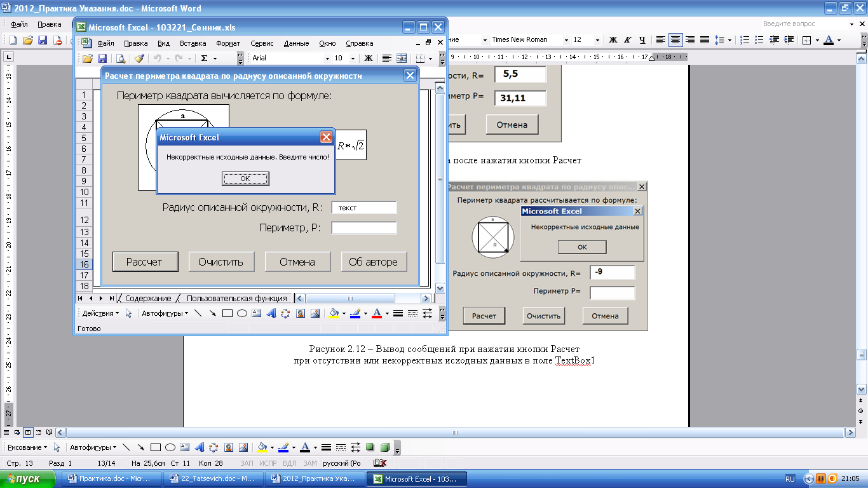Image resolution: width=868 pixels, height=488 pixels.
Task: Select the Excel Format Painter brush
Action: (140, 58)
